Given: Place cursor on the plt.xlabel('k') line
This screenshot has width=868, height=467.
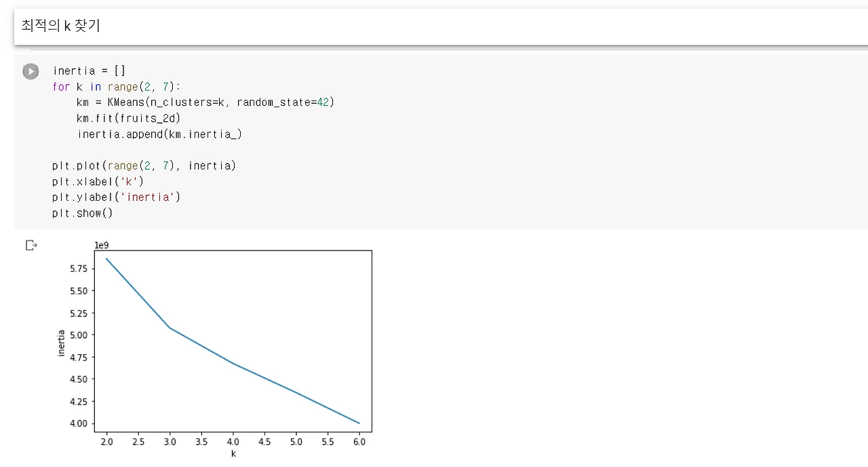Looking at the screenshot, I should [x=98, y=181].
